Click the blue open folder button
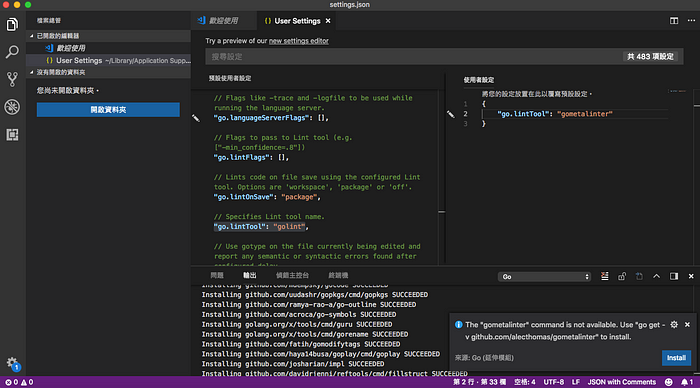Viewport: 700px width, 388px height. [x=108, y=110]
